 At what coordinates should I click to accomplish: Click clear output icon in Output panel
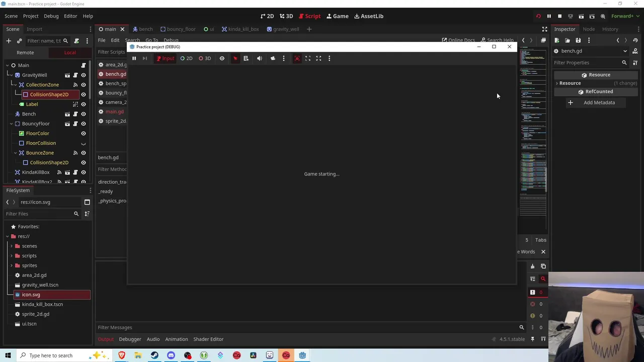[532, 266]
